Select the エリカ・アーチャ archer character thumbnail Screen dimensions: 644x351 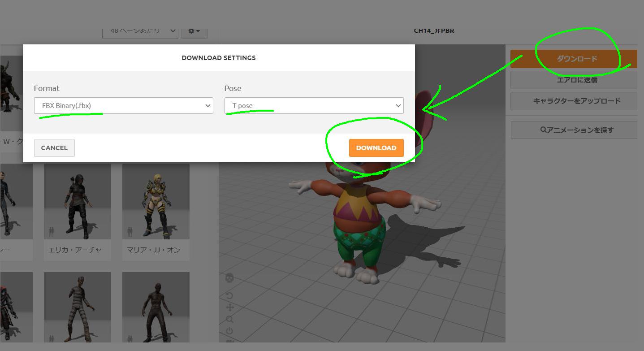tap(78, 201)
